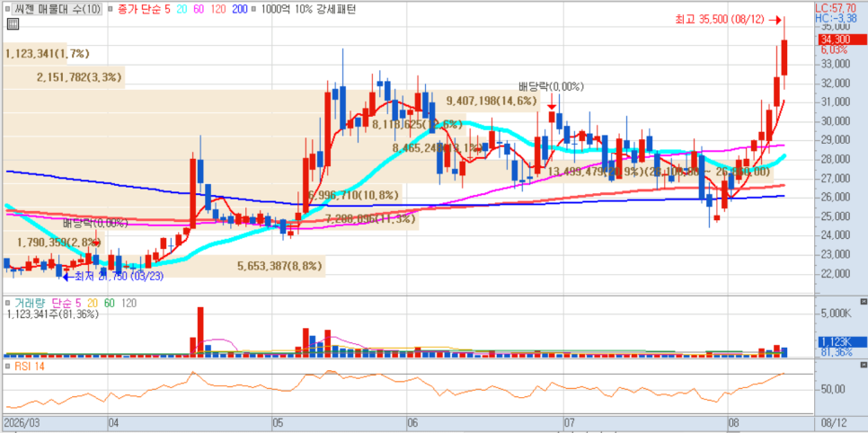The image size is (868, 433).
Task: Click the 5,000K volume axis label
Action: [836, 314]
